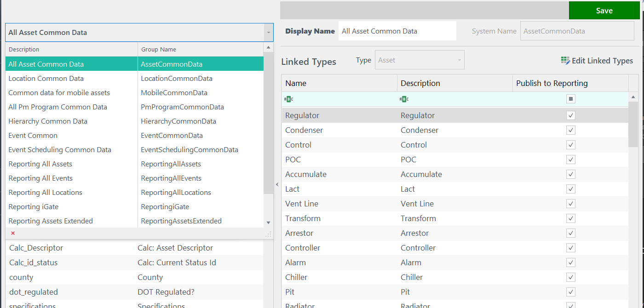Viewport: 644px width, 308px height.
Task: Click the green Save button
Action: 604,11
